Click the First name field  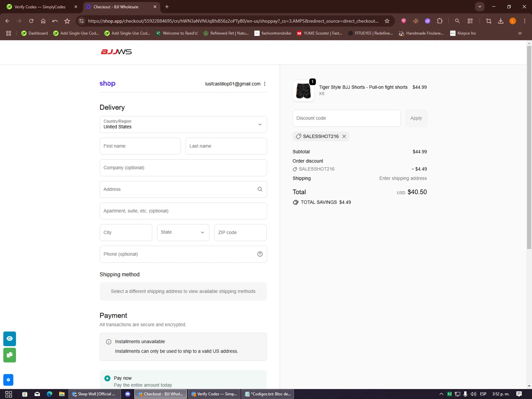pyautogui.click(x=140, y=146)
